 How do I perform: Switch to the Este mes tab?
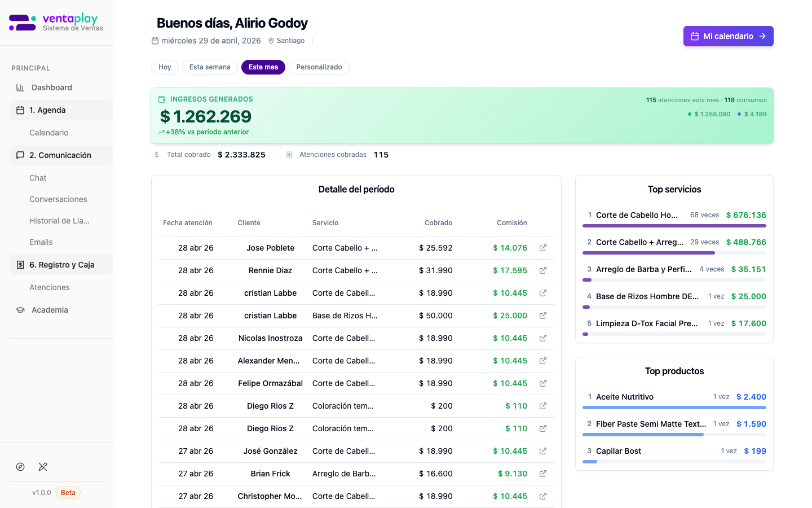pyautogui.click(x=263, y=67)
